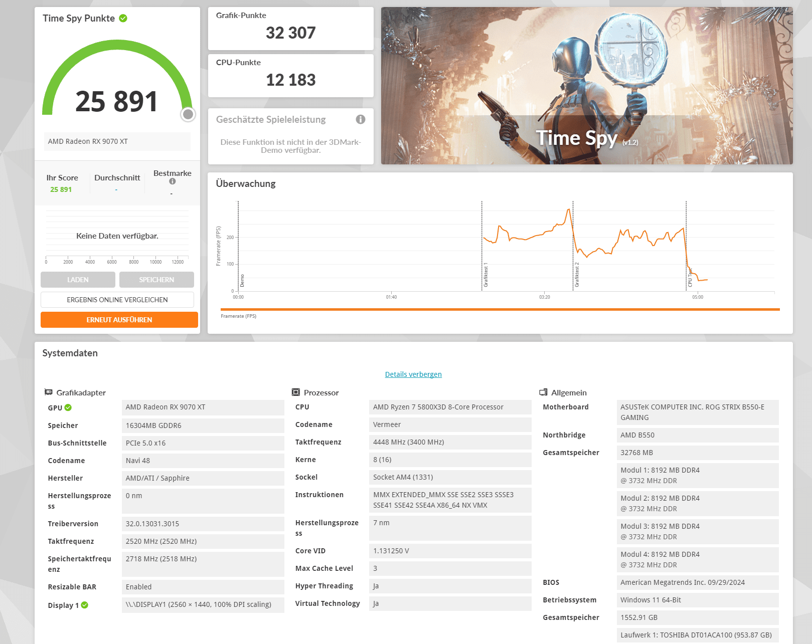Click the Speicher value 16304MB GDDR6

point(203,425)
